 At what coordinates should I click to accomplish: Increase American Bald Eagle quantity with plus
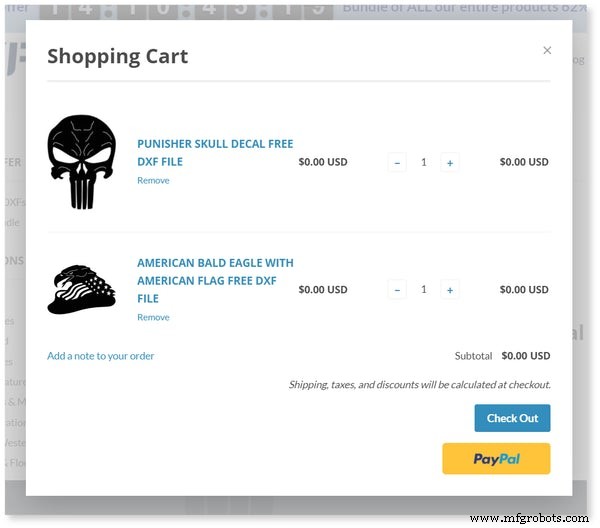(x=450, y=290)
